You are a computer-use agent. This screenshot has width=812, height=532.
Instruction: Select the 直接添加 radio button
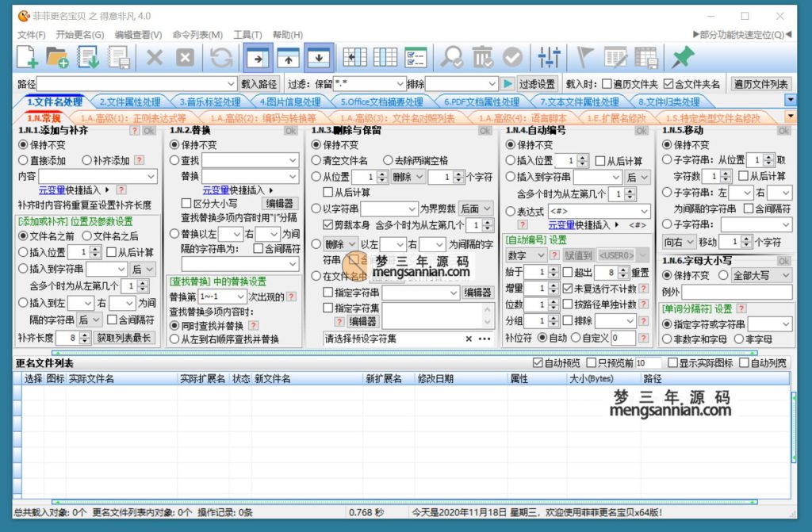pos(23,161)
